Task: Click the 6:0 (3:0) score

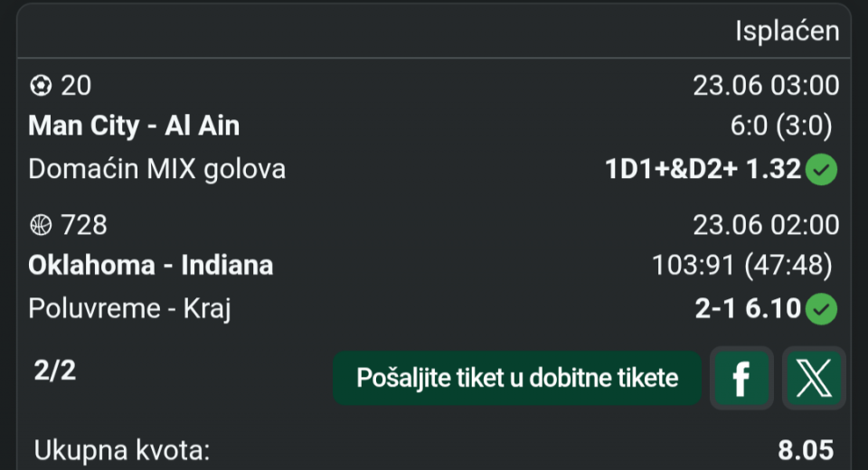Action: (x=781, y=126)
